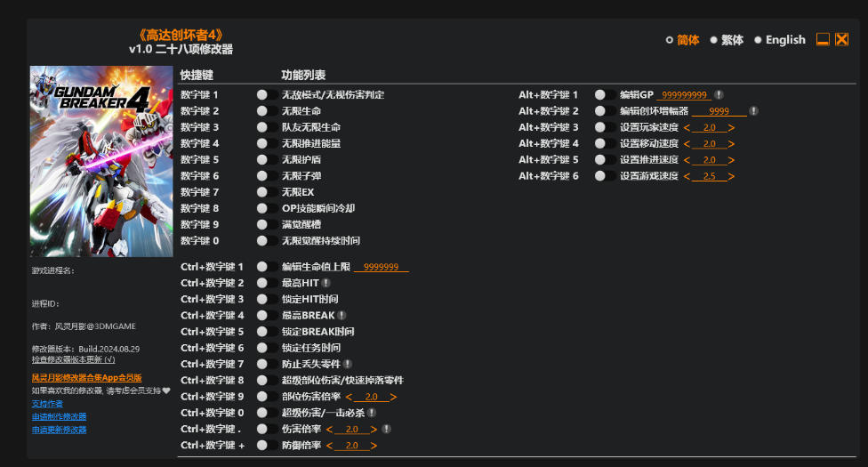Decrease 伤害倍率 with left arrow
Viewport: 868px width, 467px height.
click(x=329, y=430)
